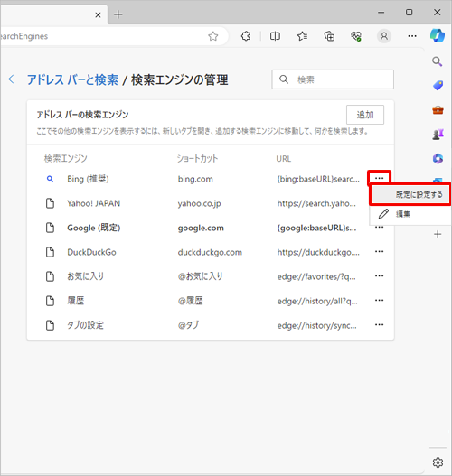
Task: Add a sidebar app with plus icon
Action: pyautogui.click(x=438, y=234)
